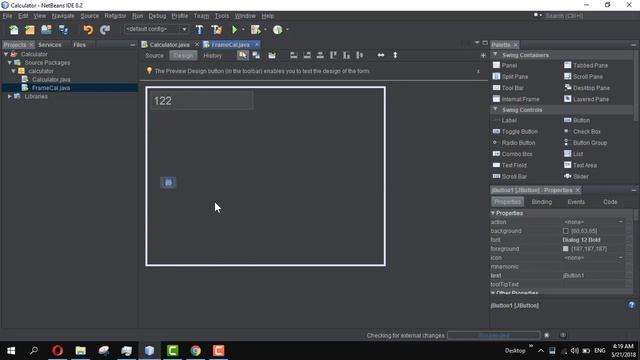Click the Open Project toolbar icon
Image resolution: width=640 pixels, height=360 pixels.
(46, 30)
